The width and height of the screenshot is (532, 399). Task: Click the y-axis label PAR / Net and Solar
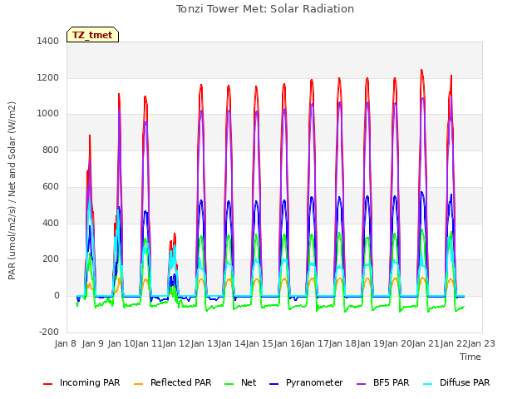(12, 190)
